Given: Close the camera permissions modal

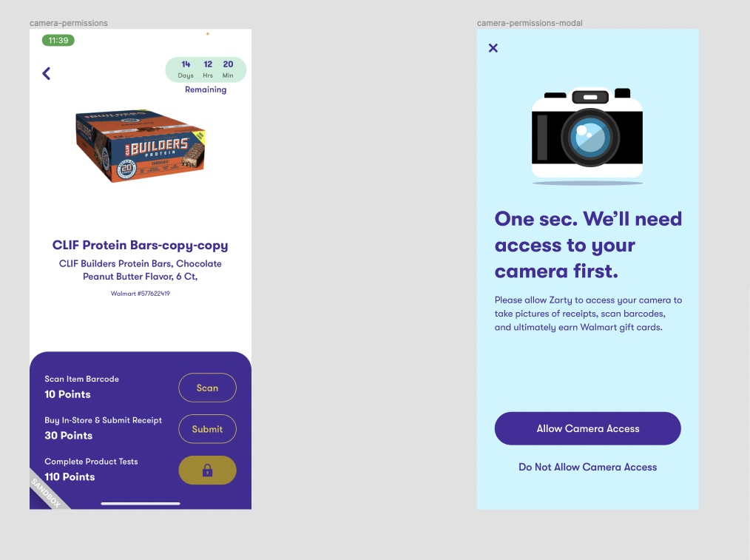Looking at the screenshot, I should pyautogui.click(x=493, y=48).
